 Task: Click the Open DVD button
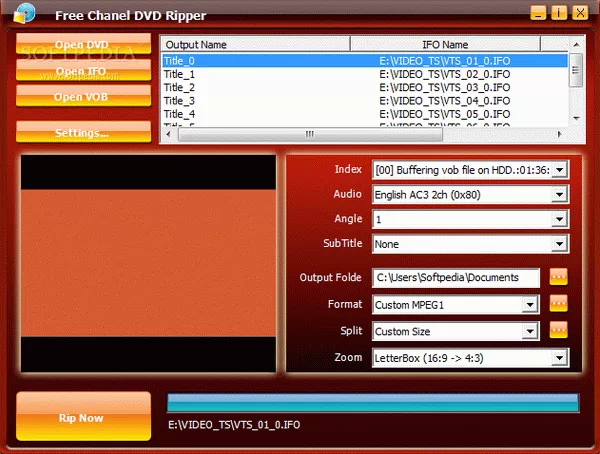(x=83, y=45)
